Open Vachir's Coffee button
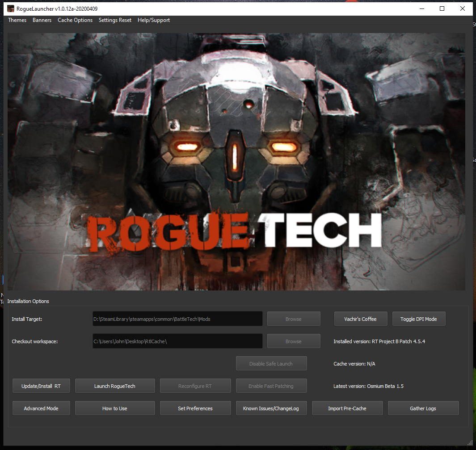This screenshot has height=450, width=476. 360,319
